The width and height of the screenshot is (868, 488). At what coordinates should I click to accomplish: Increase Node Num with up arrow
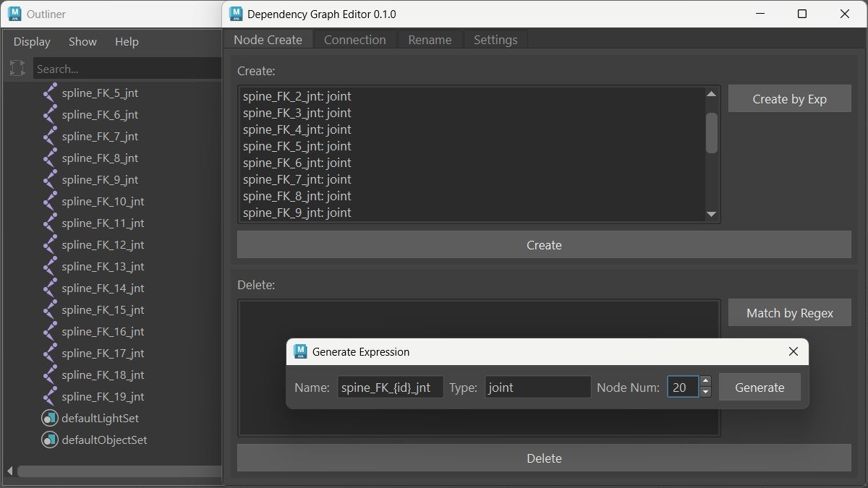point(706,381)
